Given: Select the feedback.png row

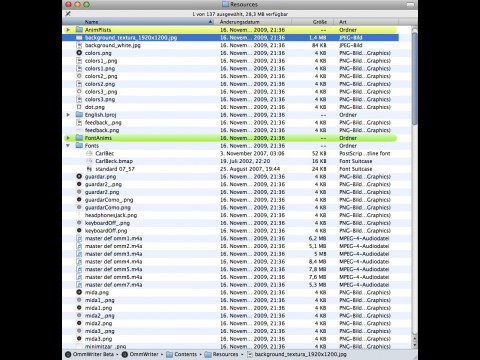Looking at the screenshot, I should (230, 130).
